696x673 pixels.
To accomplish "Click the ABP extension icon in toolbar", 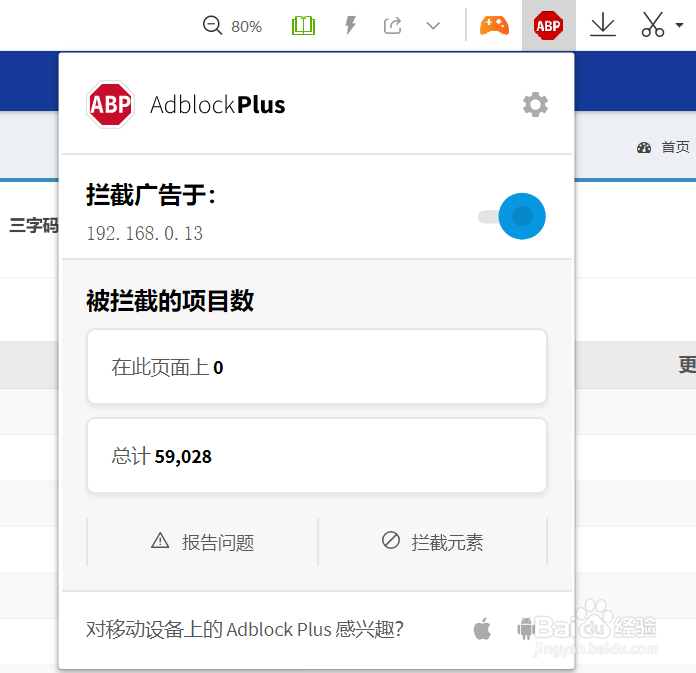I will click(x=549, y=25).
